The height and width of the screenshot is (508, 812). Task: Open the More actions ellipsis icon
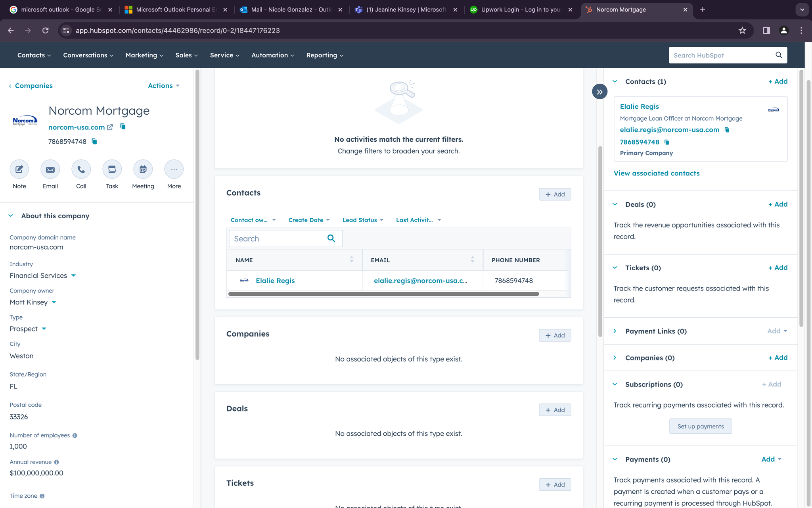174,169
